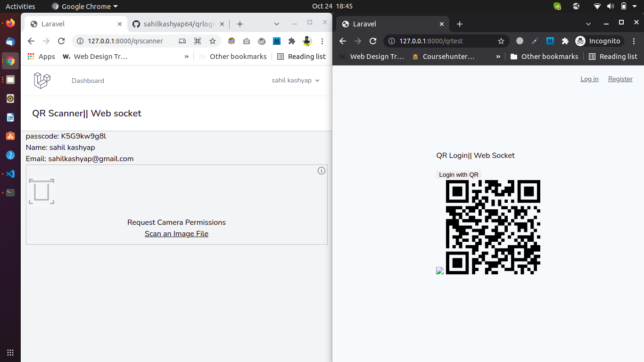Click Request Camera Permissions
The image size is (644, 362).
coord(176,222)
